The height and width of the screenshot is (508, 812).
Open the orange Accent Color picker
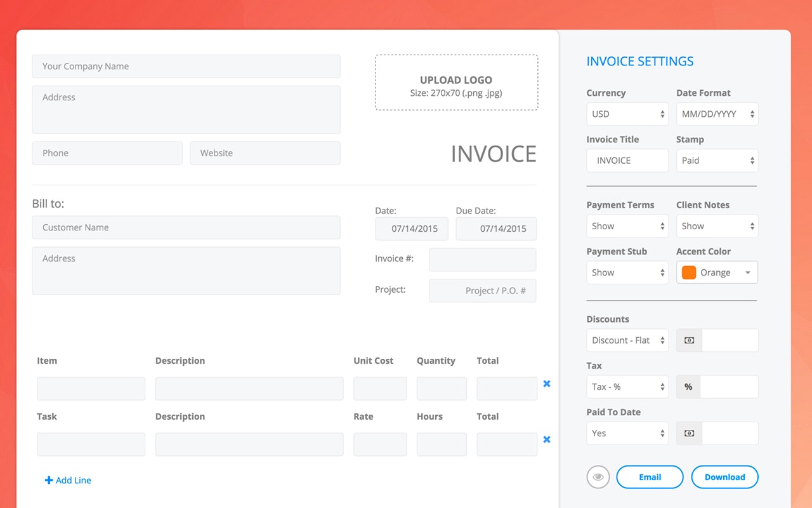[717, 272]
